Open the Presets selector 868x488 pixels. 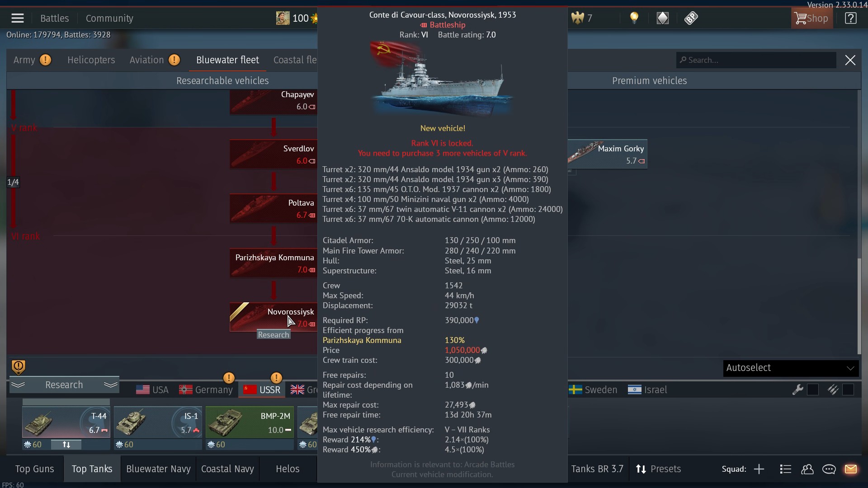pos(658,469)
